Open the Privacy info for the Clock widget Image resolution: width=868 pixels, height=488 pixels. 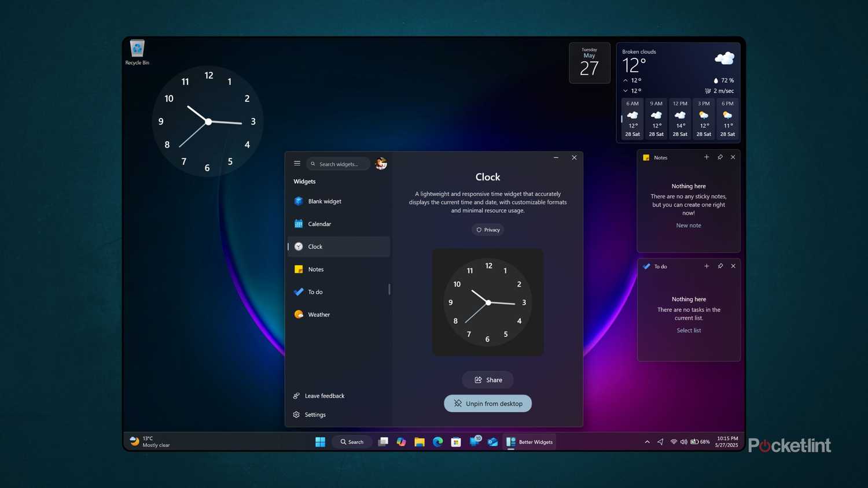pos(487,230)
